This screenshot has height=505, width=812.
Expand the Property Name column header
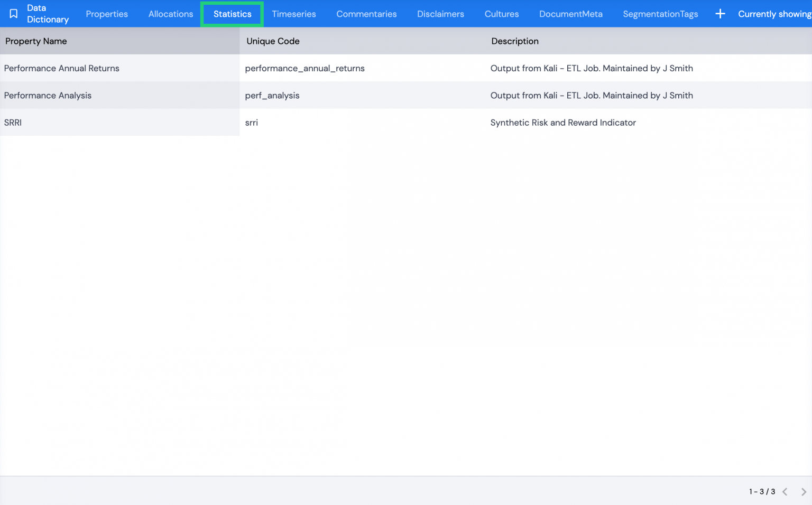35,41
